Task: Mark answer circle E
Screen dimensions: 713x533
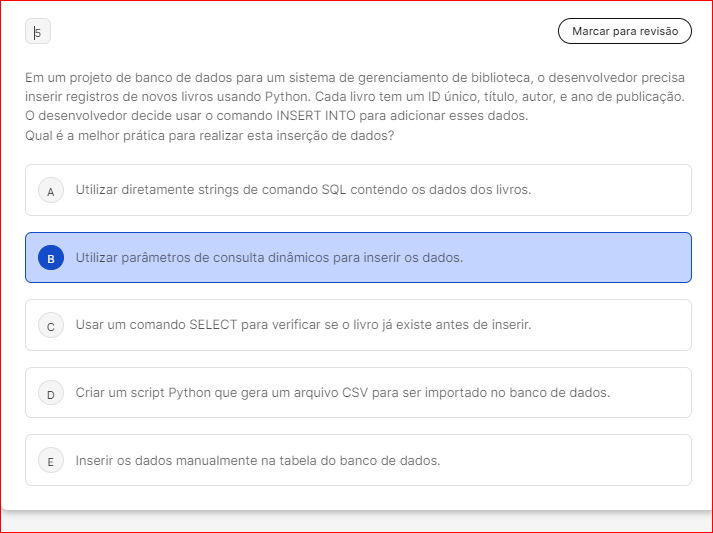Action: 50,461
